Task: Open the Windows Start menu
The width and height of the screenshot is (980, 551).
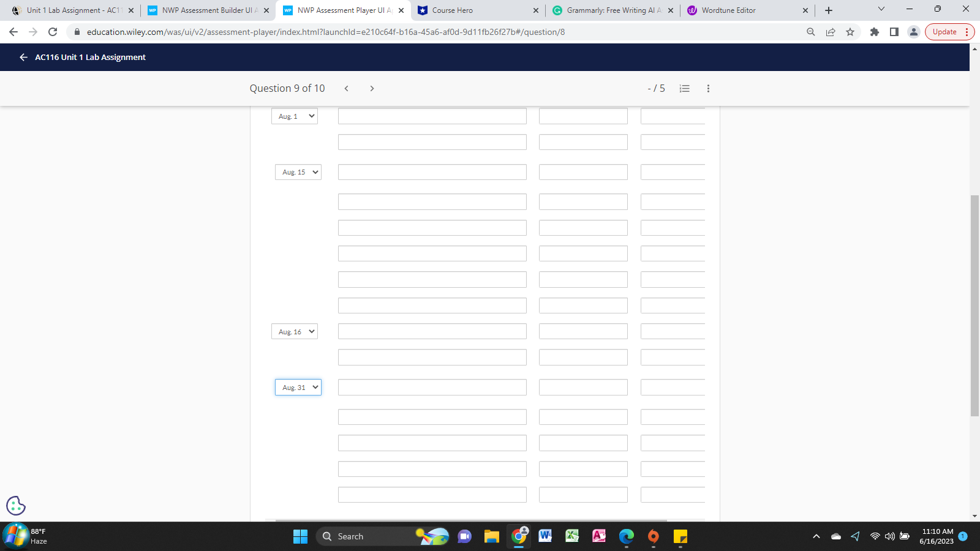Action: [301, 536]
